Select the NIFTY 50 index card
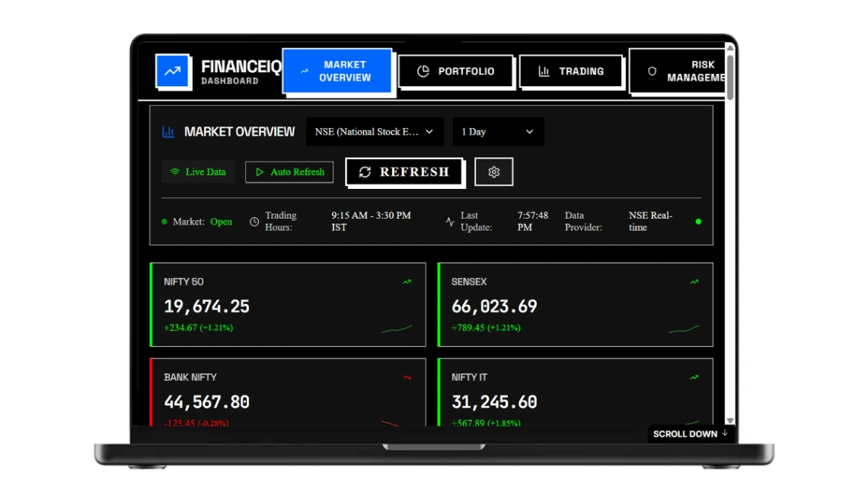The image size is (868, 493). (288, 305)
